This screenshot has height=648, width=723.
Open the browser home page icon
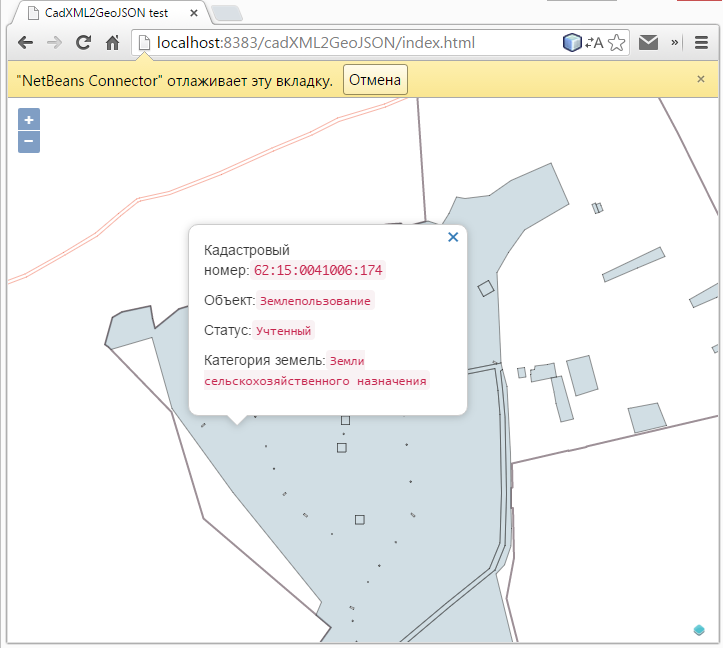(113, 43)
